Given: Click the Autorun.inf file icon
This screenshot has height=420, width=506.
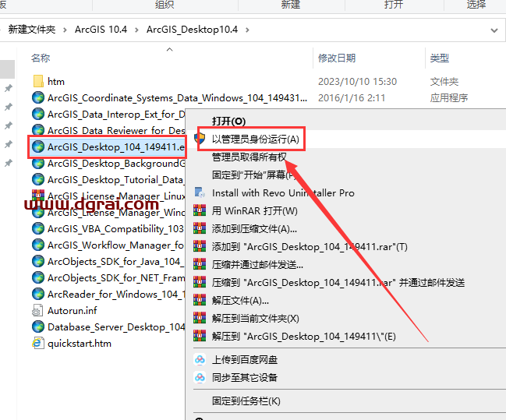Looking at the screenshot, I should click(x=37, y=311).
